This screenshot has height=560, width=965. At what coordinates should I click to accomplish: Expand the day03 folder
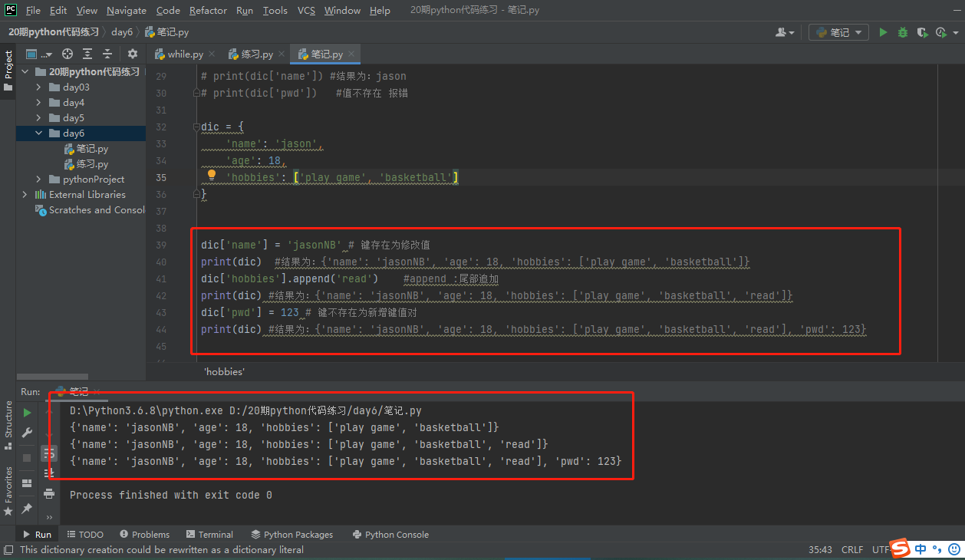tap(38, 87)
